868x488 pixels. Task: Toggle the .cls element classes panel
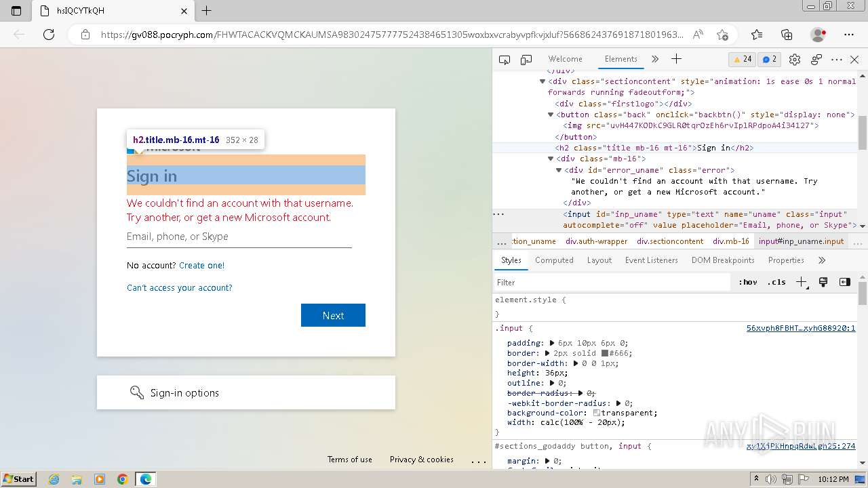776,283
